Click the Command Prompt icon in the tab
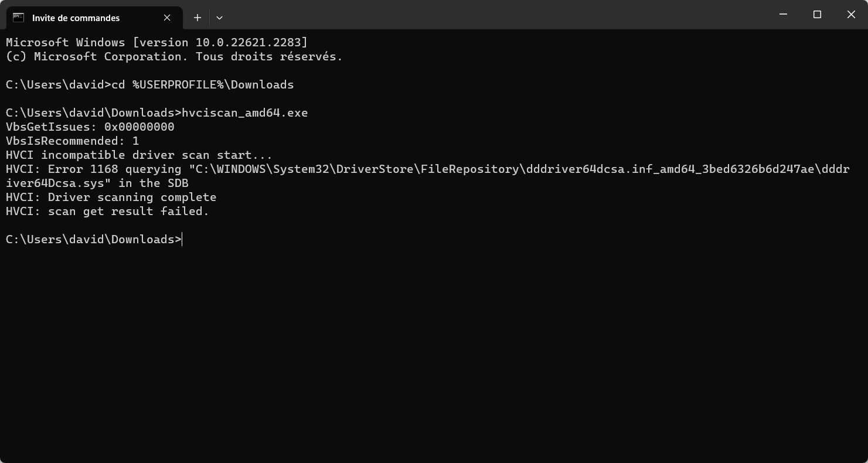Viewport: 868px width, 463px height. [19, 18]
